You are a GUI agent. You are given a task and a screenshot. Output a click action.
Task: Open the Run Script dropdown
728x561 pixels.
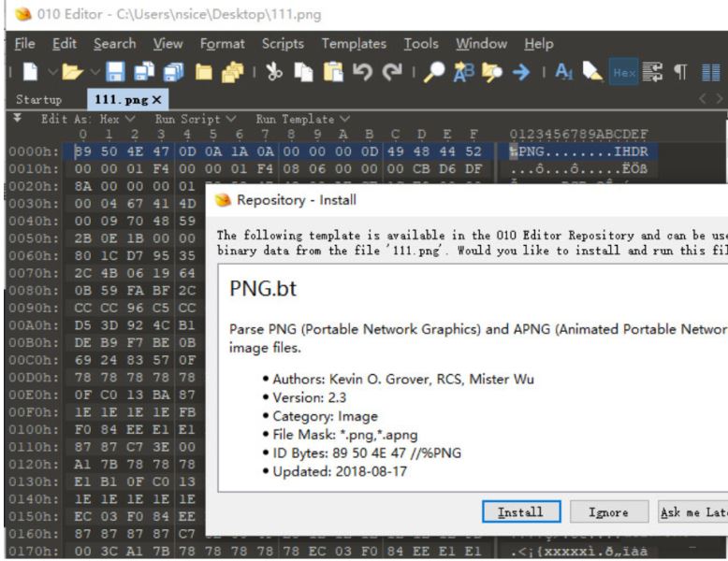183,119
